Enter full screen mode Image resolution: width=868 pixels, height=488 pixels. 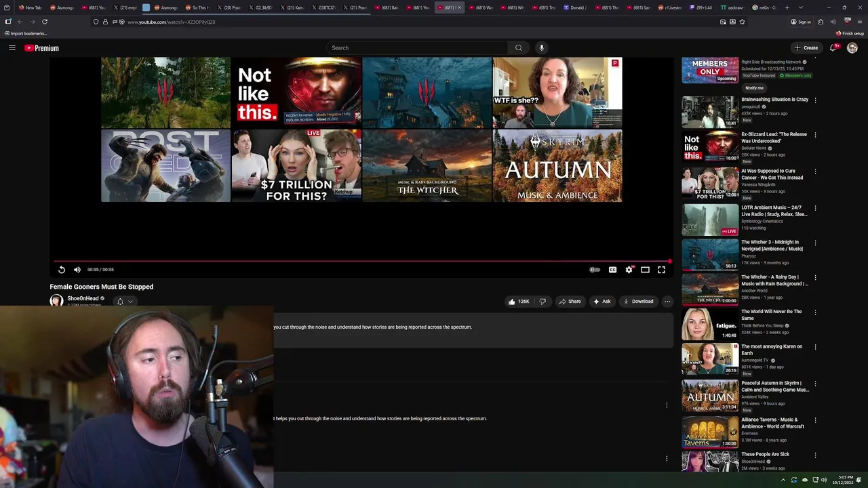[661, 270]
